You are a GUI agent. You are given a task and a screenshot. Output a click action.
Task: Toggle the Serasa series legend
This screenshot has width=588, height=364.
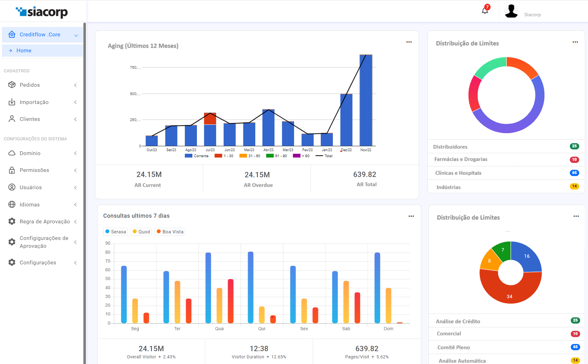tap(116, 232)
